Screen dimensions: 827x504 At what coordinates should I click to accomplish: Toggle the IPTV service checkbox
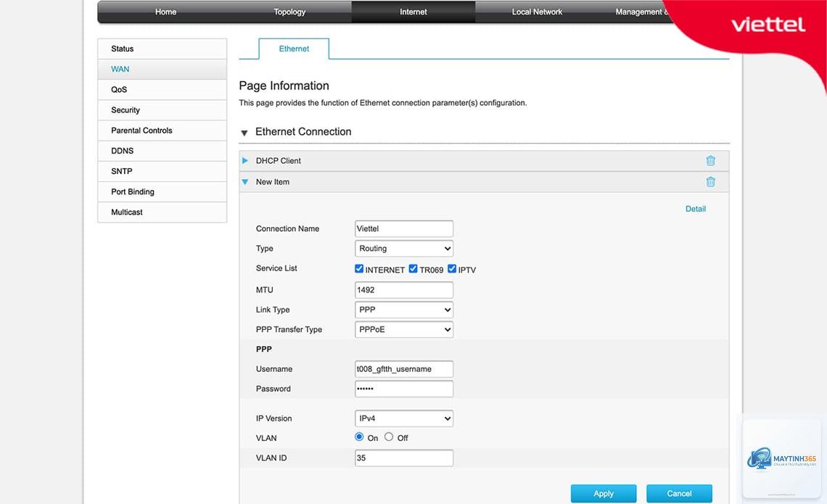(x=452, y=268)
